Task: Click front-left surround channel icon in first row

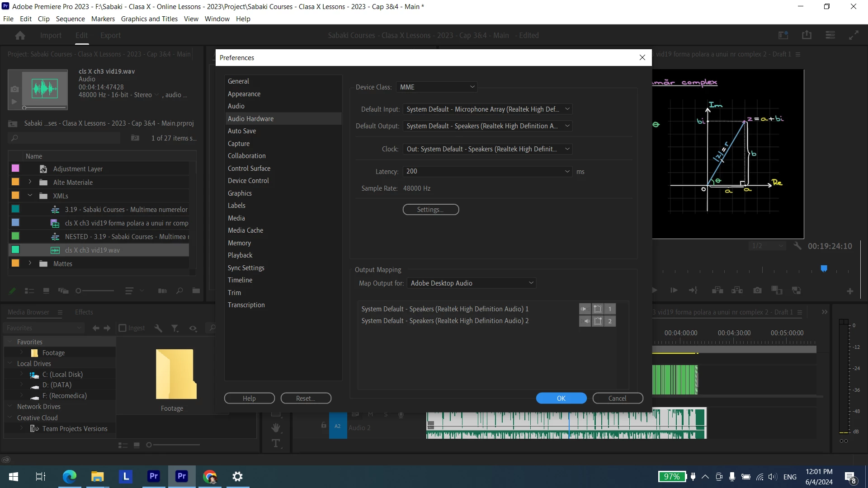Action: coord(598,309)
